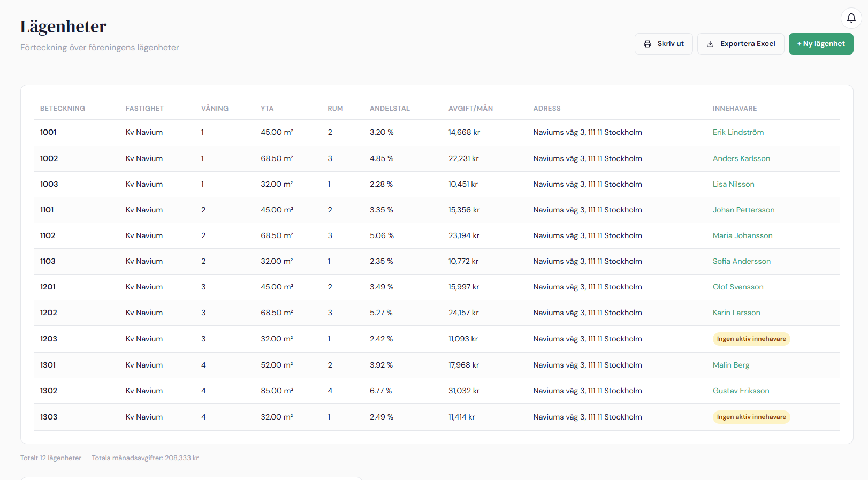
Task: Open Johan Pettersson's owner page
Action: tap(743, 210)
